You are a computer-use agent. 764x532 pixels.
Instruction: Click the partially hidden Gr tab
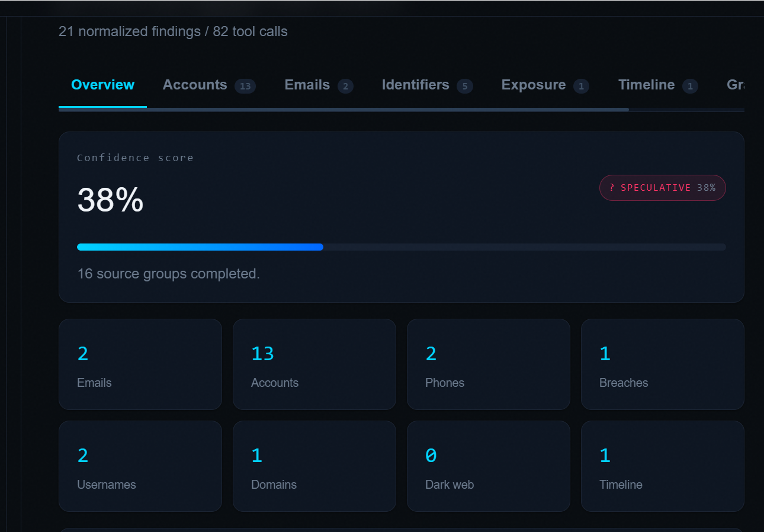(735, 85)
